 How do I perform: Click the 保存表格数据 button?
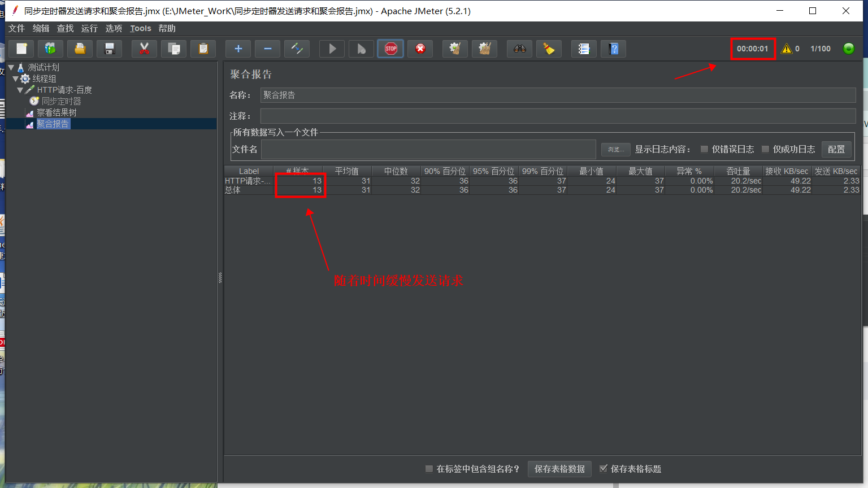[x=559, y=469]
